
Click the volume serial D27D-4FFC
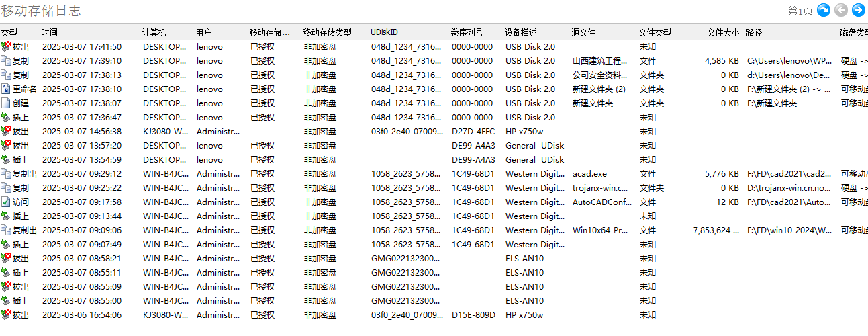[x=473, y=131]
